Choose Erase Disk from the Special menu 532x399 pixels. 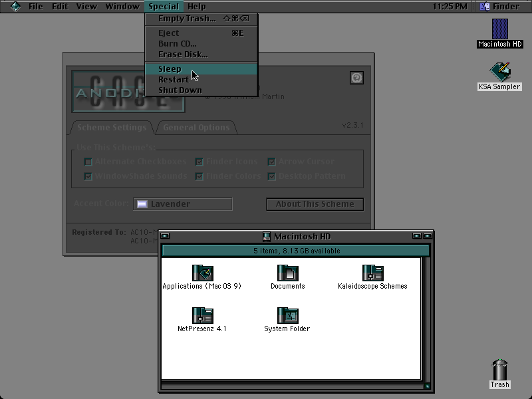pyautogui.click(x=201, y=55)
